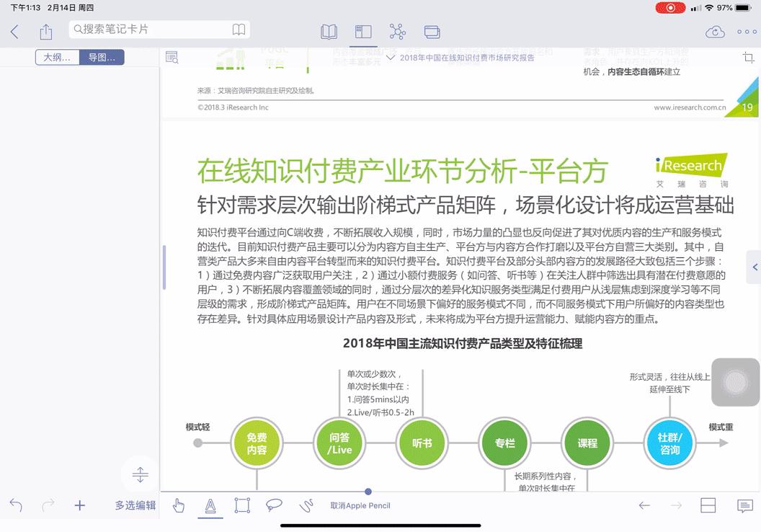Tap the page progress dot below the chart
Viewport: 761px width, 532px height.
point(368,492)
